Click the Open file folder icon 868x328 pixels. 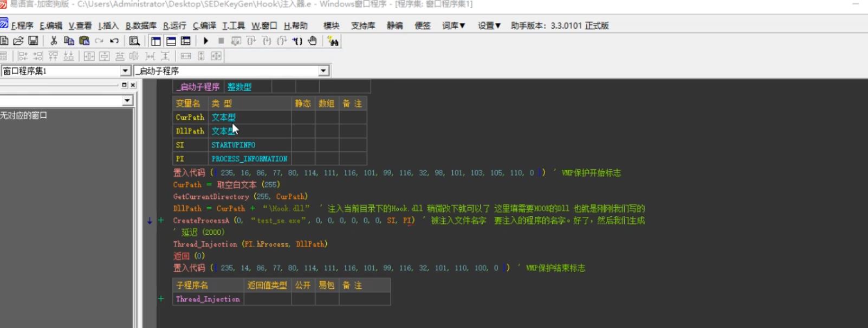coord(18,41)
